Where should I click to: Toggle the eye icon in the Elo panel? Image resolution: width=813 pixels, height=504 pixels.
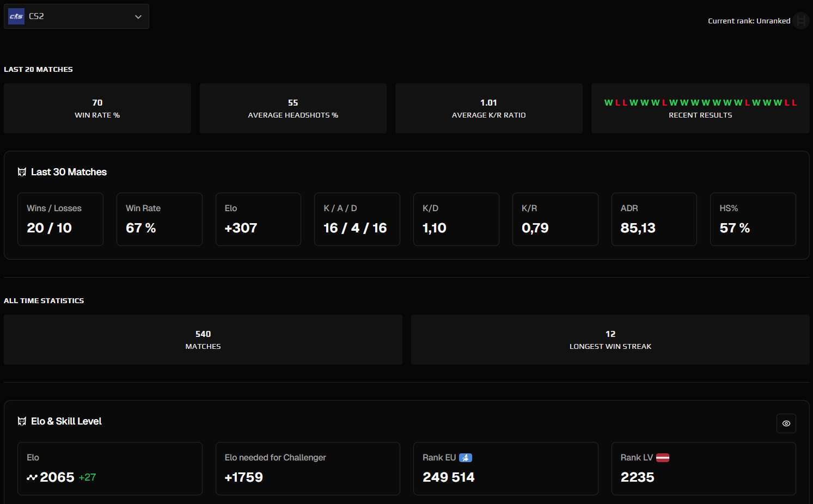pyautogui.click(x=786, y=423)
